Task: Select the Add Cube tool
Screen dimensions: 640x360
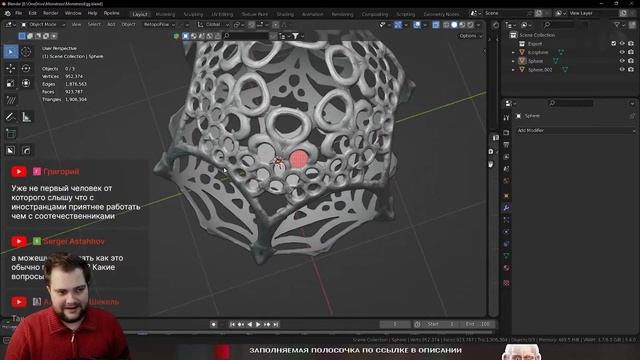Action: tap(11, 133)
